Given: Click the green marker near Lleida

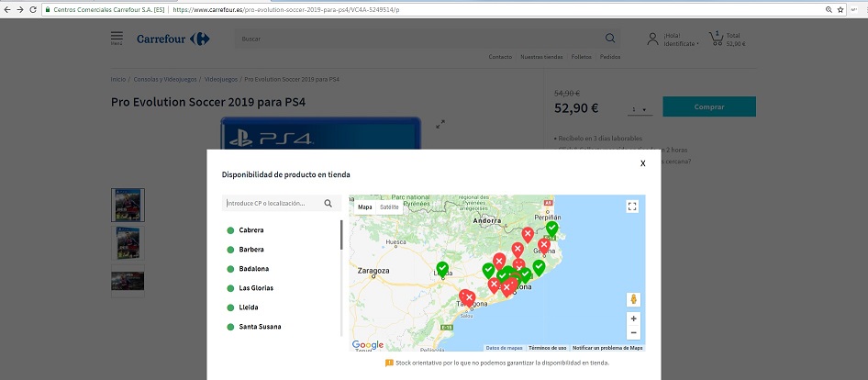Looking at the screenshot, I should [442, 268].
